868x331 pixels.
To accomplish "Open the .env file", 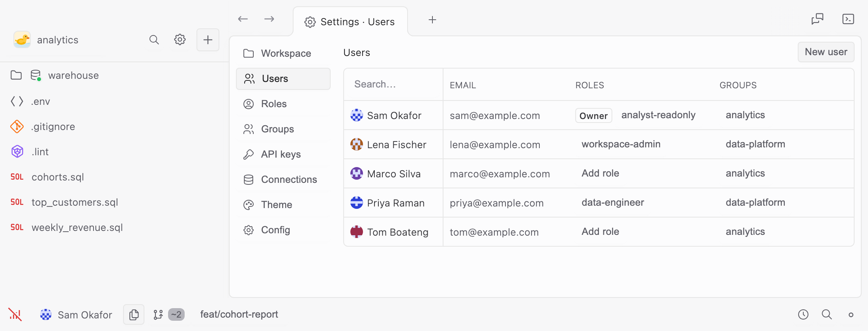I will 114,101.
